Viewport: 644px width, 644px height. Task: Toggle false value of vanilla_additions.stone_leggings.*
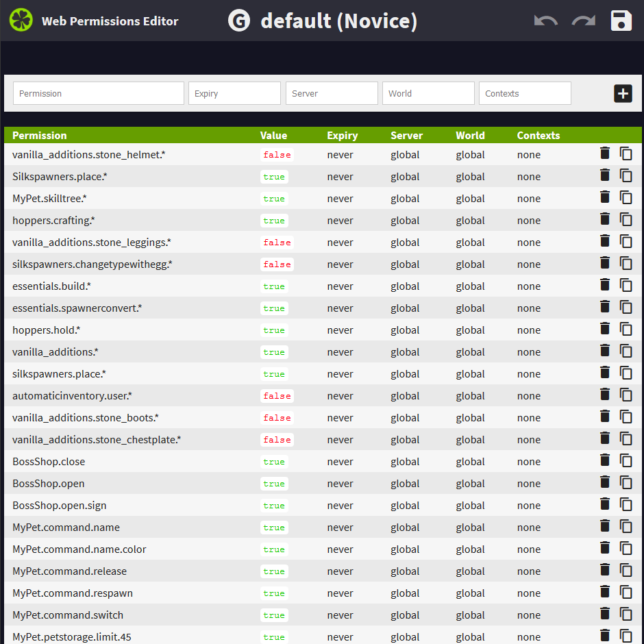277,243
